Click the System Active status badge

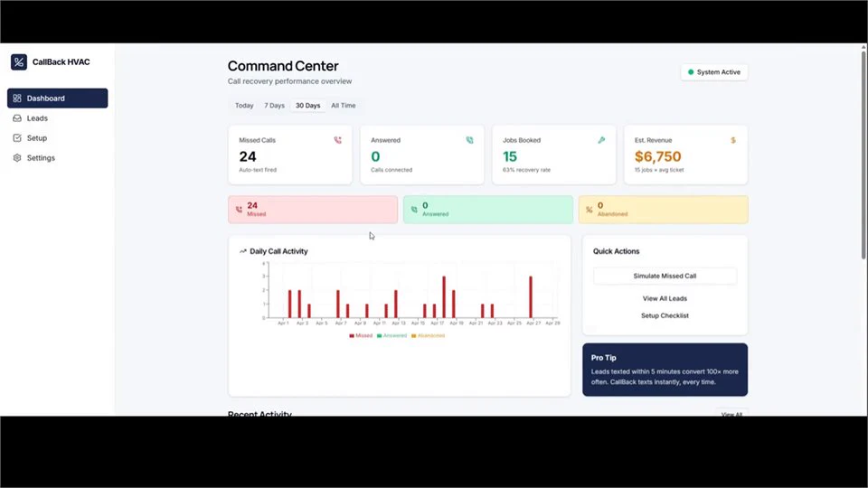pyautogui.click(x=714, y=72)
